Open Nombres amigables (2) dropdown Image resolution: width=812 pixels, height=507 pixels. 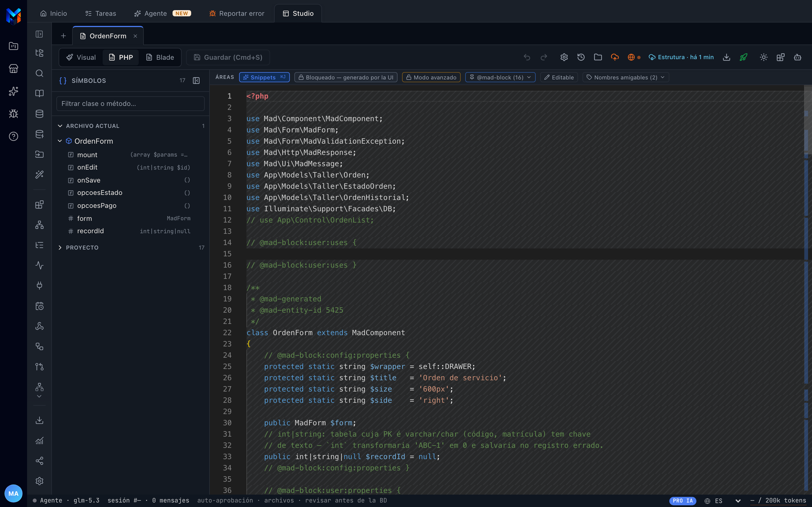coord(626,77)
